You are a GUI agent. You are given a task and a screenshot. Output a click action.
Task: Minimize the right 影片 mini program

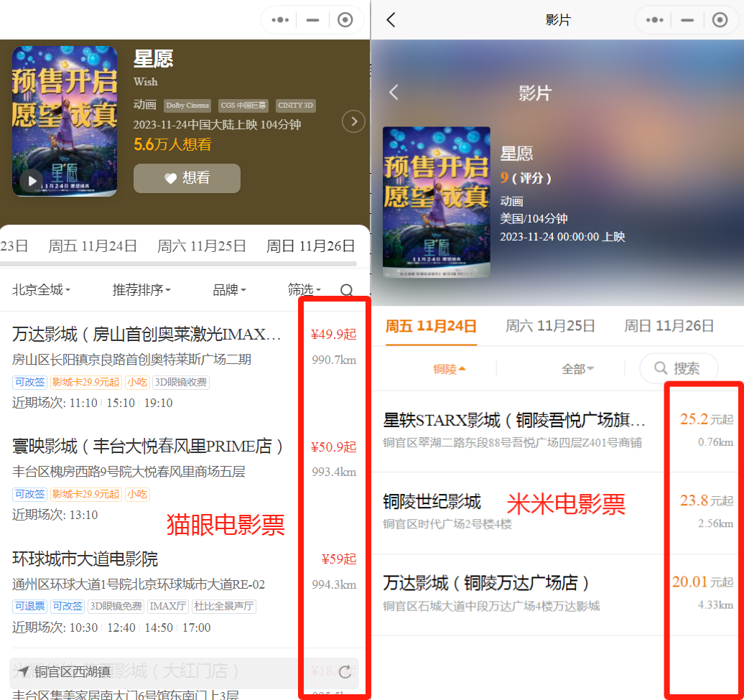pyautogui.click(x=687, y=20)
